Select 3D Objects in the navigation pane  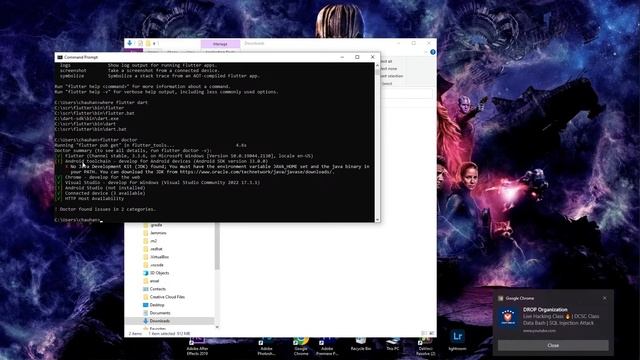click(159, 273)
